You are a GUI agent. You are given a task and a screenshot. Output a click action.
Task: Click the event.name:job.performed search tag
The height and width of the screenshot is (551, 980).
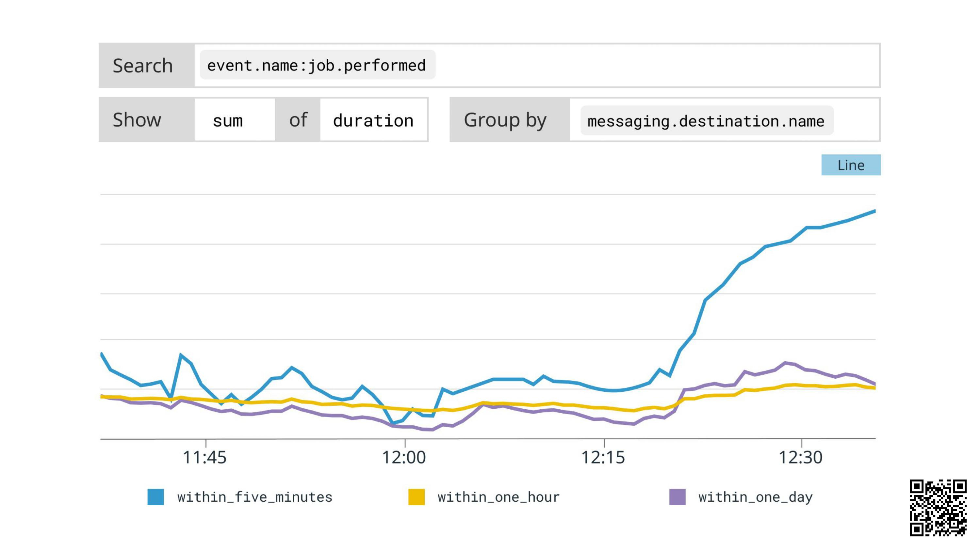(x=317, y=65)
